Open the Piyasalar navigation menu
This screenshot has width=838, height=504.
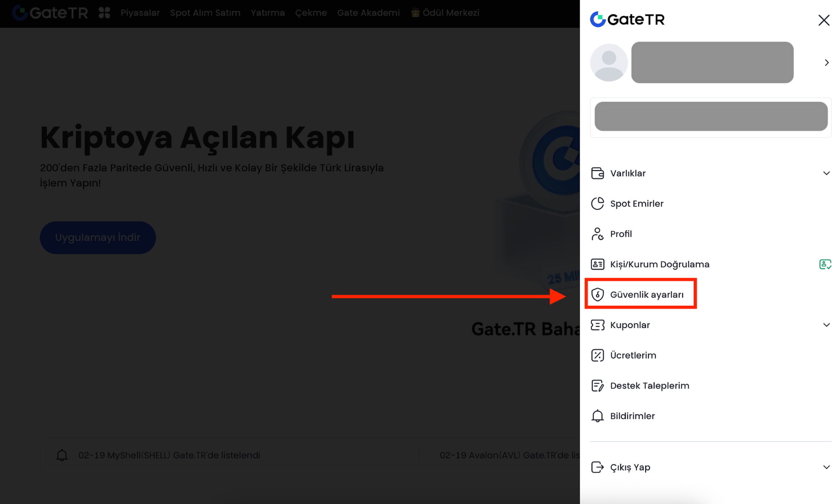pyautogui.click(x=140, y=13)
